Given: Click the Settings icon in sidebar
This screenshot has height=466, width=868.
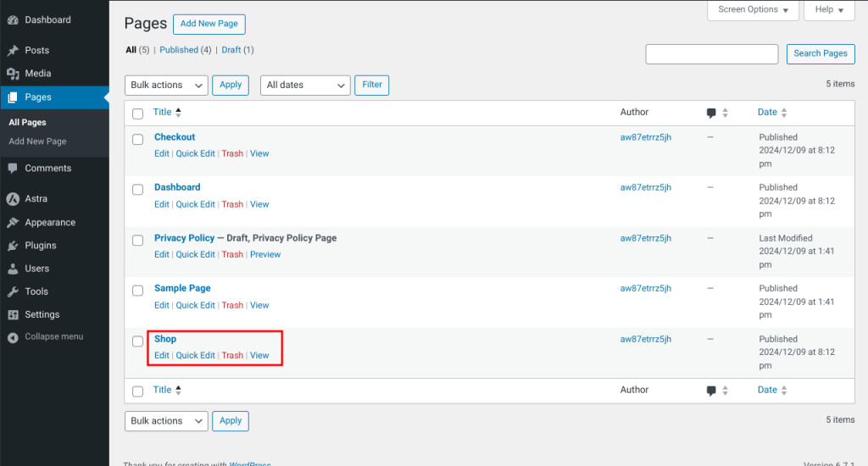Looking at the screenshot, I should [13, 314].
